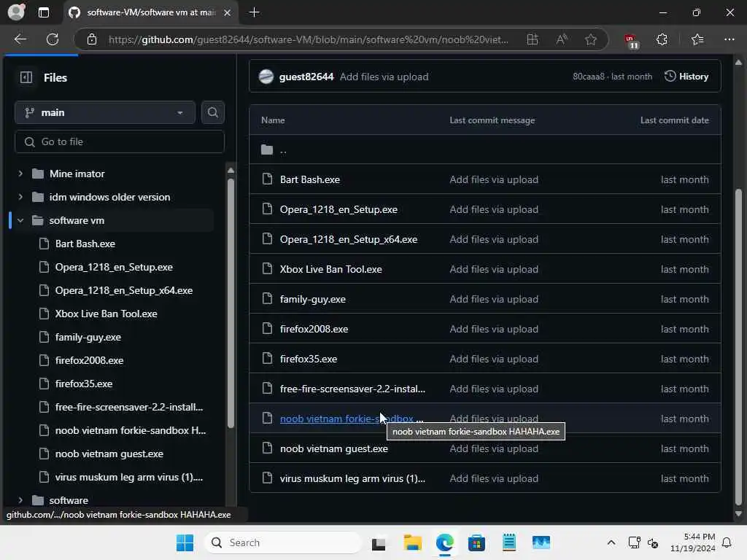Select Opera_1218_en_Setup_x64.exe in file tree
The height and width of the screenshot is (560, 747).
click(x=124, y=290)
